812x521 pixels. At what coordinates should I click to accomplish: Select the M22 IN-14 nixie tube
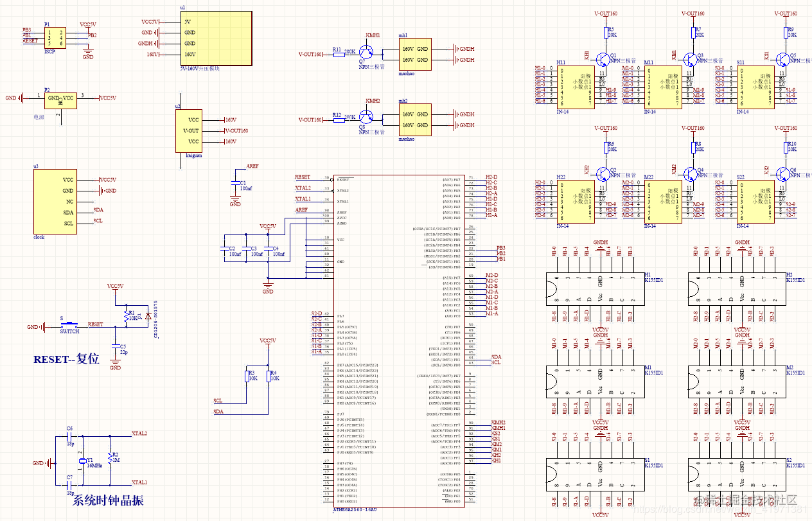[x=664, y=201]
